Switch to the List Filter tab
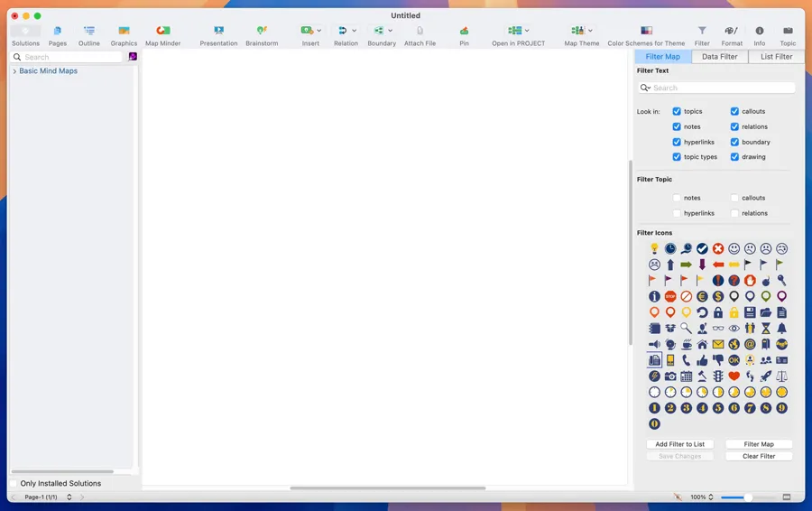812x511 pixels. (x=776, y=57)
